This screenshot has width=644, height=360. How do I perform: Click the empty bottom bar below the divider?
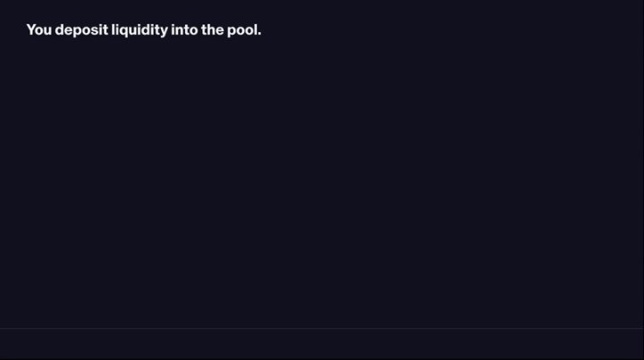coord(322,345)
